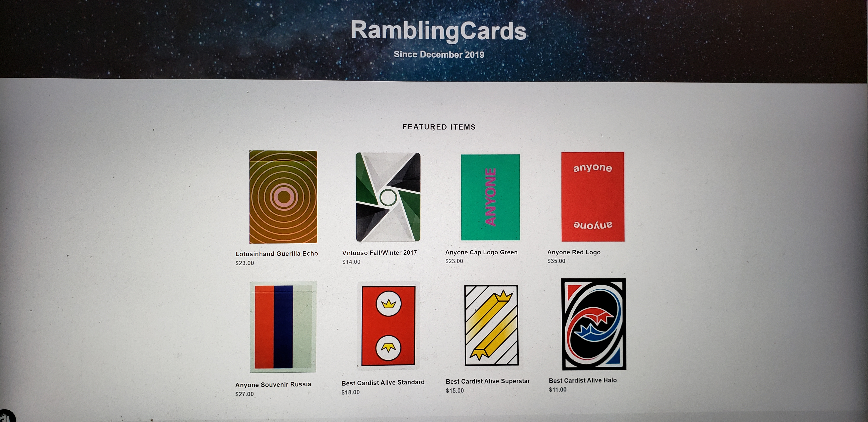The width and height of the screenshot is (868, 422).
Task: Click the Anyone Souvenir Russia deck picture
Action: [x=283, y=327]
